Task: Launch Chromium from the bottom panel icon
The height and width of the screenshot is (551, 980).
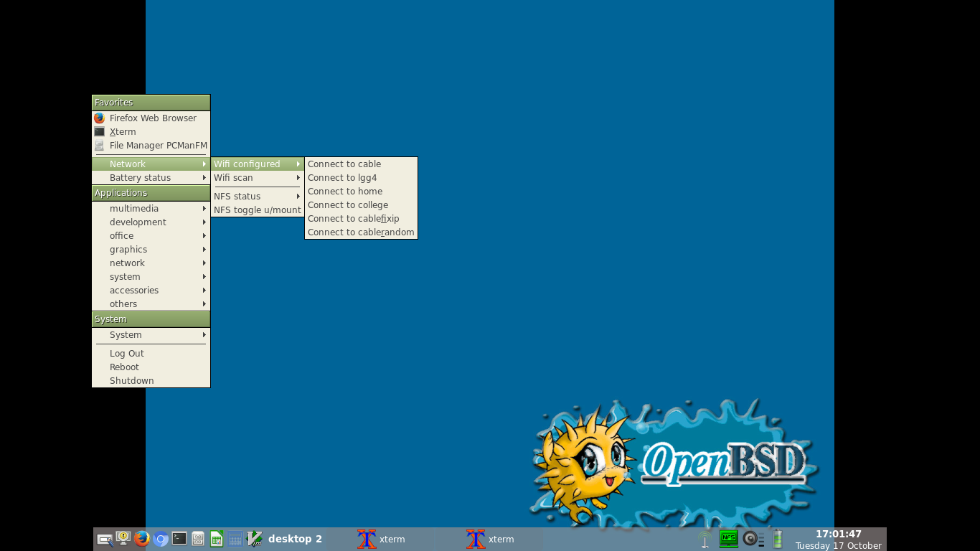Action: (x=161, y=539)
